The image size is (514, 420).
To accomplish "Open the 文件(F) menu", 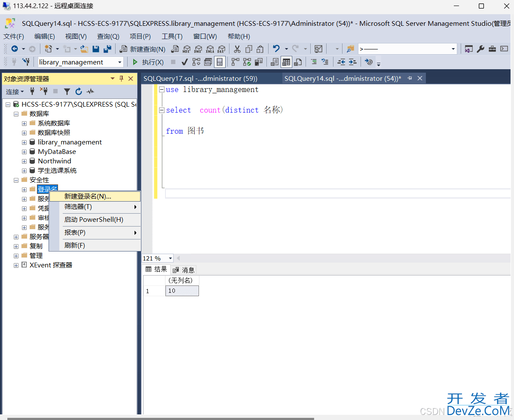I will (x=14, y=37).
